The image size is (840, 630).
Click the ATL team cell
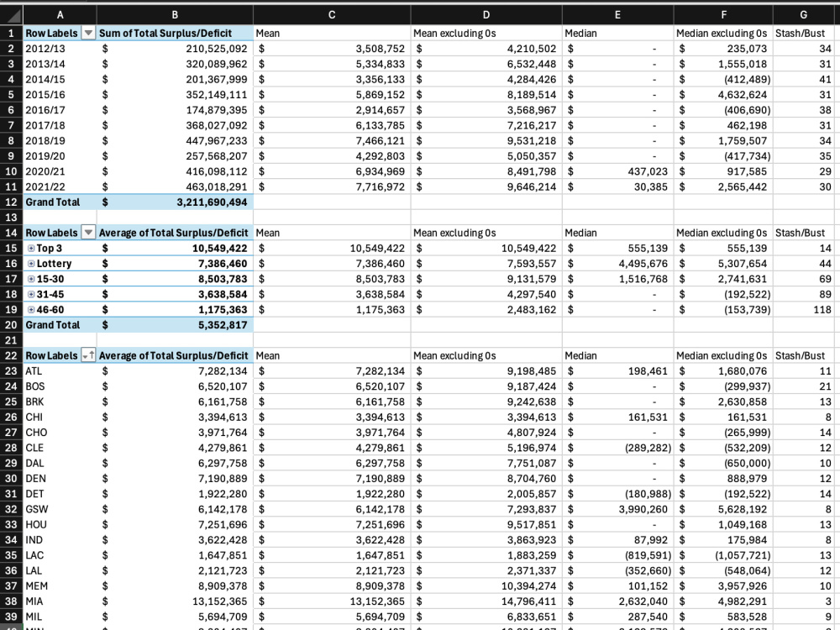60,370
